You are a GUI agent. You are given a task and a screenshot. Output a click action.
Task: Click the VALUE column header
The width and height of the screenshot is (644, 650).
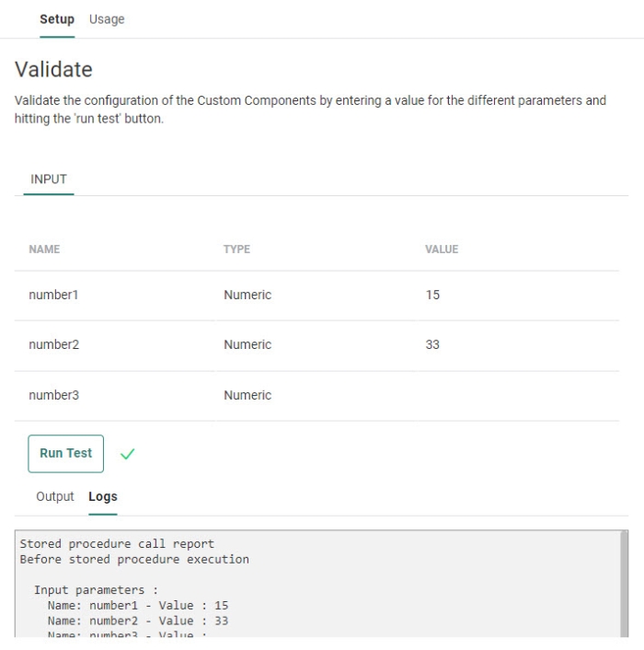pos(442,250)
